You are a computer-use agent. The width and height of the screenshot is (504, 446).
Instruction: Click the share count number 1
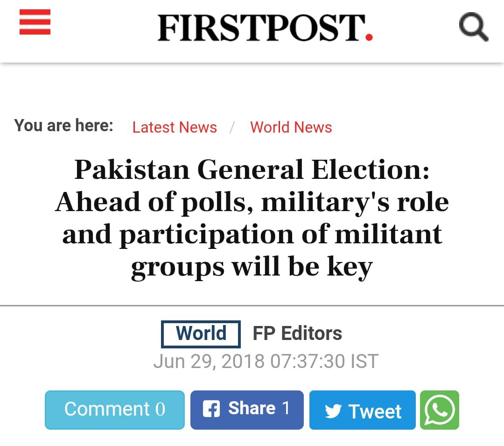point(286,408)
